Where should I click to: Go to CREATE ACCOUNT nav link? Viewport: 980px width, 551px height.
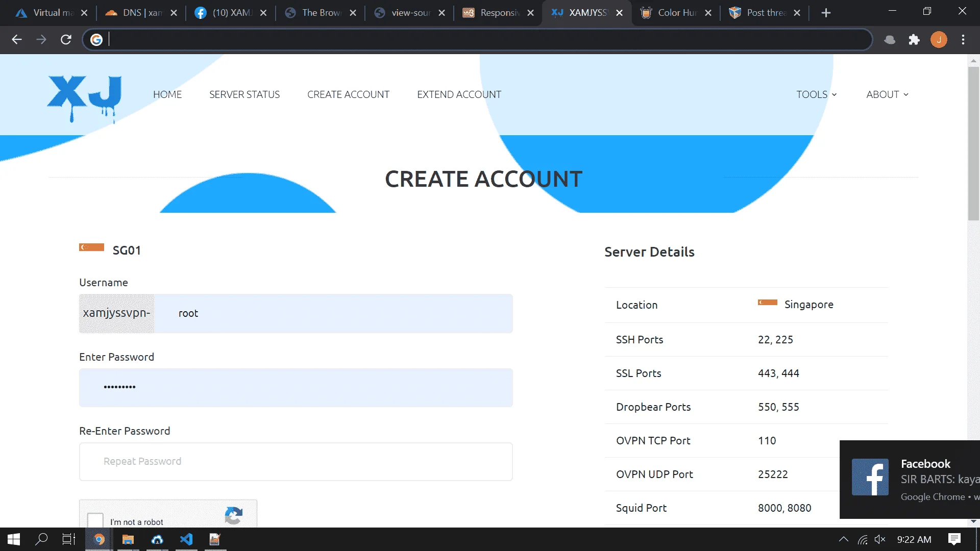point(348,94)
